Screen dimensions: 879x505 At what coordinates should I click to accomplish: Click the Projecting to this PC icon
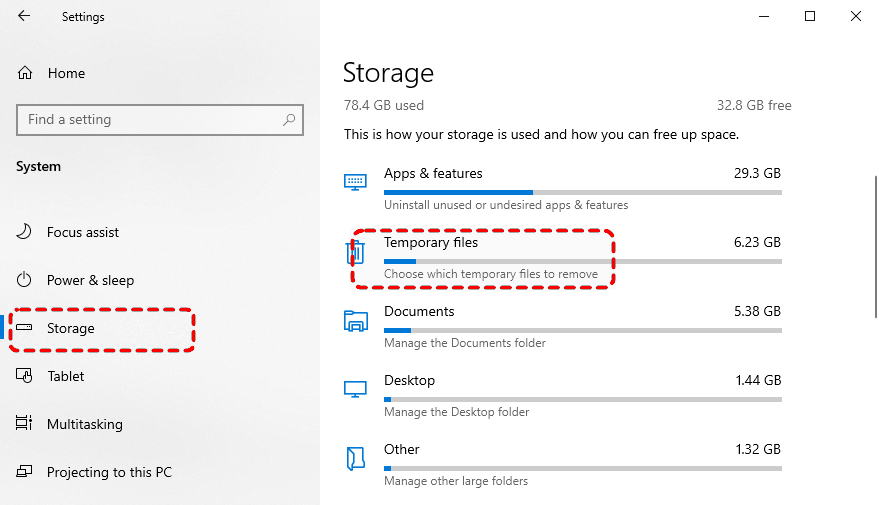click(x=25, y=472)
